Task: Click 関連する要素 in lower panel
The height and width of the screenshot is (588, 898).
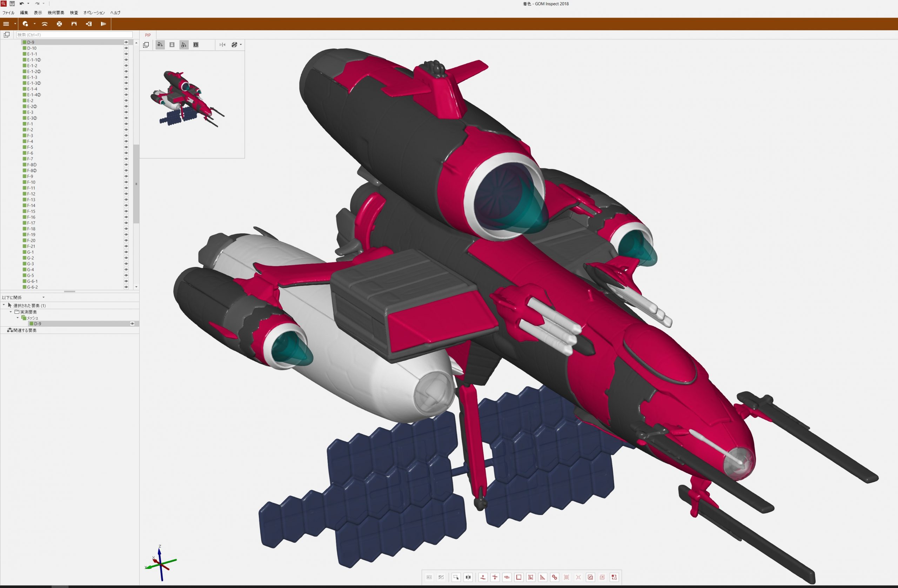Action: click(25, 330)
